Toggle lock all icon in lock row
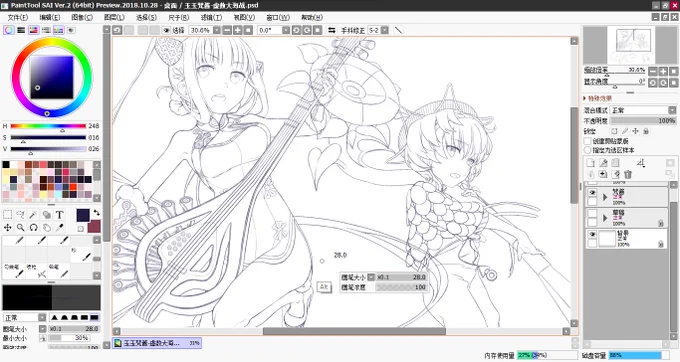 (x=646, y=131)
